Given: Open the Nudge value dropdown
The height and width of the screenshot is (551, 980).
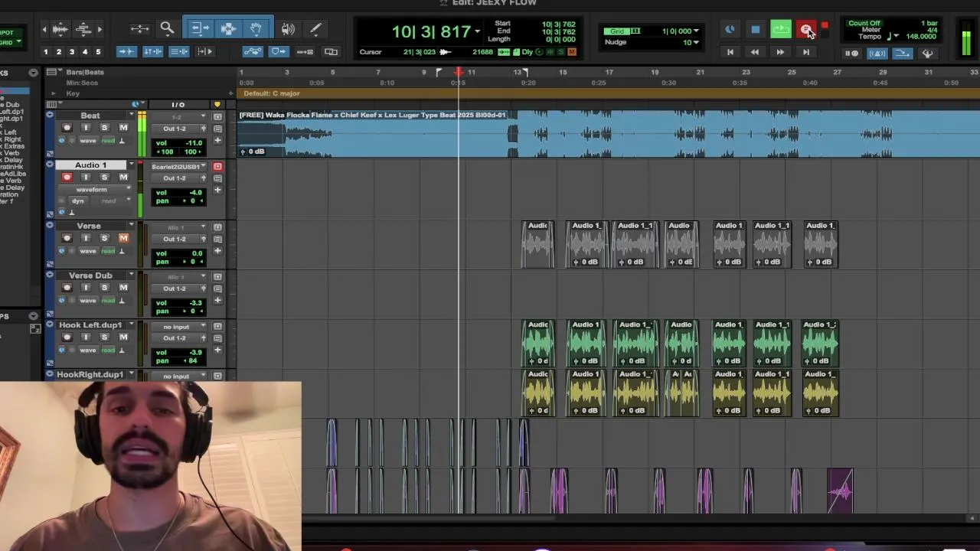Looking at the screenshot, I should point(695,42).
